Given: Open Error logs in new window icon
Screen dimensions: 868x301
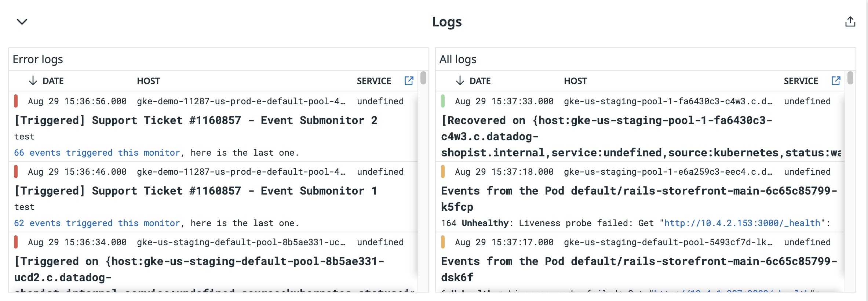Looking at the screenshot, I should [x=409, y=81].
